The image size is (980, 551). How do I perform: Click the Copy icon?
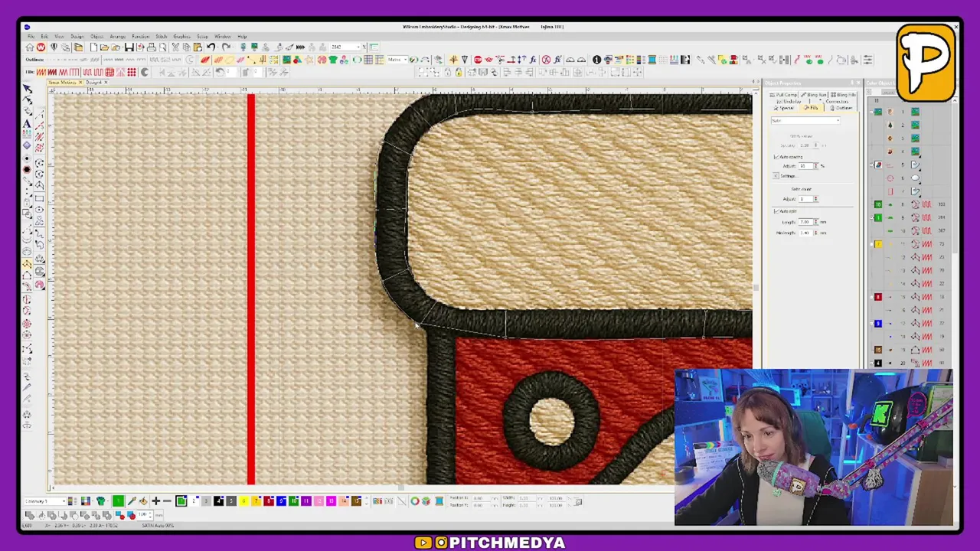pos(186,47)
